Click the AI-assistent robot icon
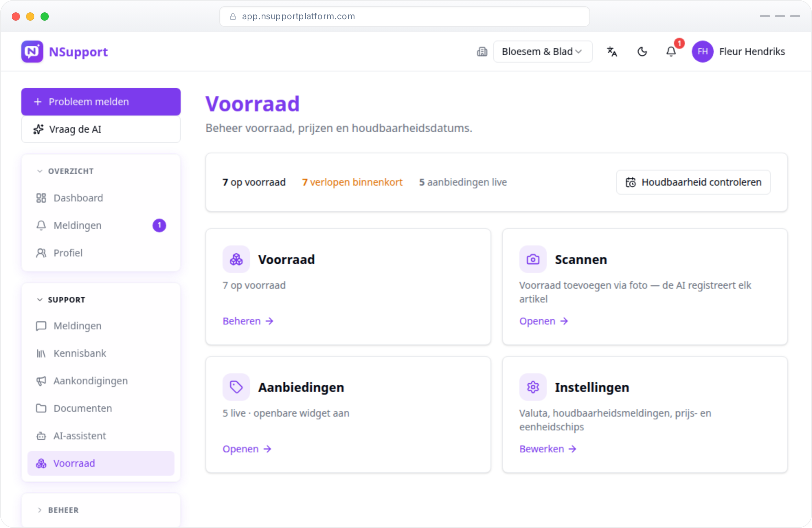The height and width of the screenshot is (528, 812). click(x=41, y=436)
